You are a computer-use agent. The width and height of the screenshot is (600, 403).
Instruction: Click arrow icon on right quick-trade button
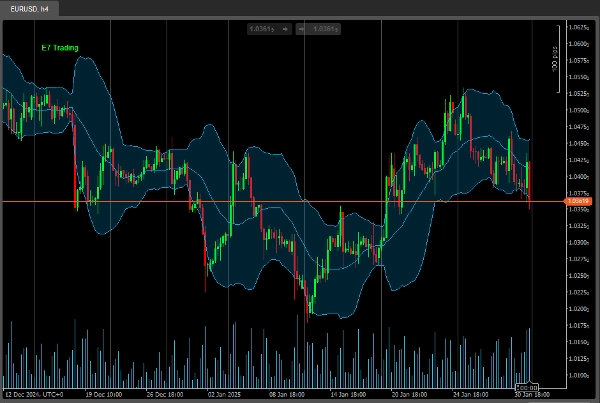(302, 29)
